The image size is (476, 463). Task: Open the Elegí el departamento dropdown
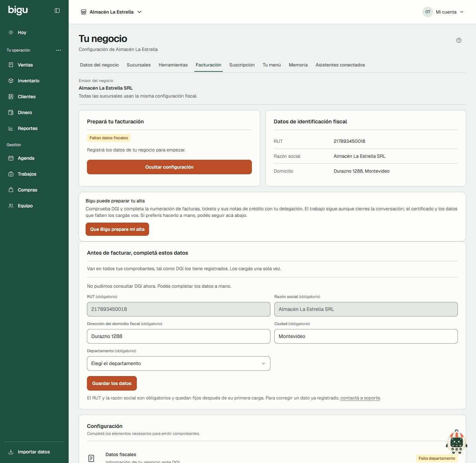pyautogui.click(x=178, y=363)
